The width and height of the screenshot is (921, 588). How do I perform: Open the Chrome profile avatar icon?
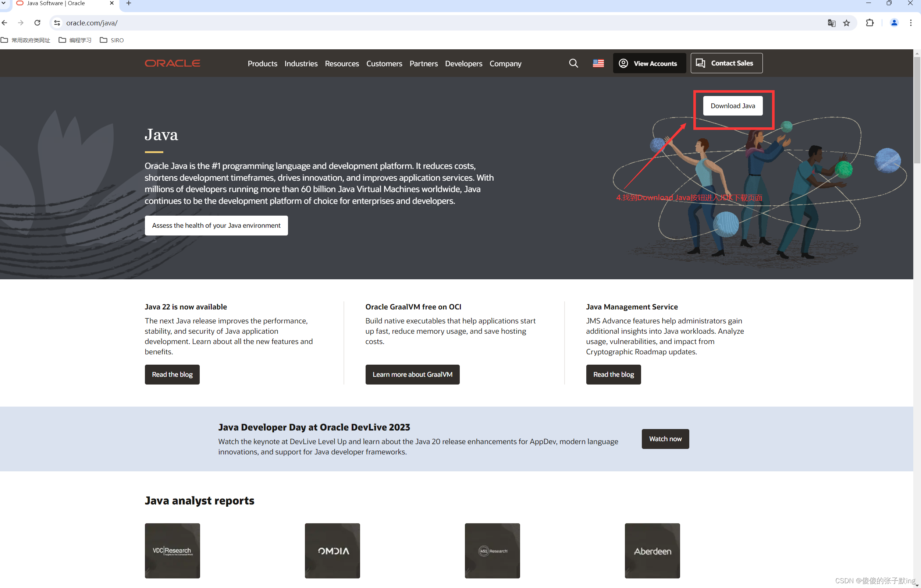894,23
